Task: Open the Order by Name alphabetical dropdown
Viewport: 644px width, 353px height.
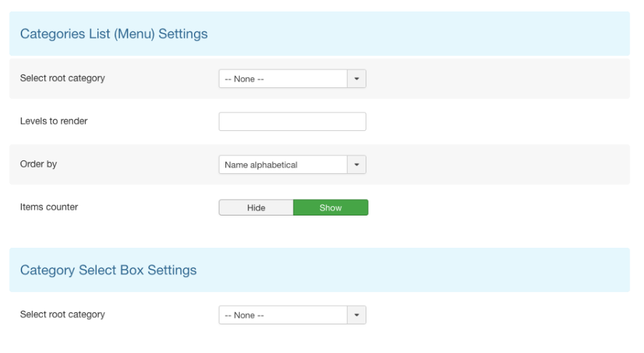Action: click(293, 165)
